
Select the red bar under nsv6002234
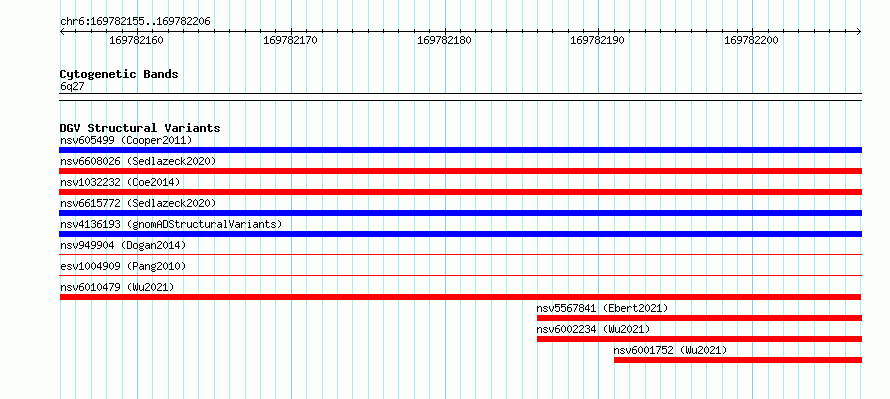click(x=699, y=339)
